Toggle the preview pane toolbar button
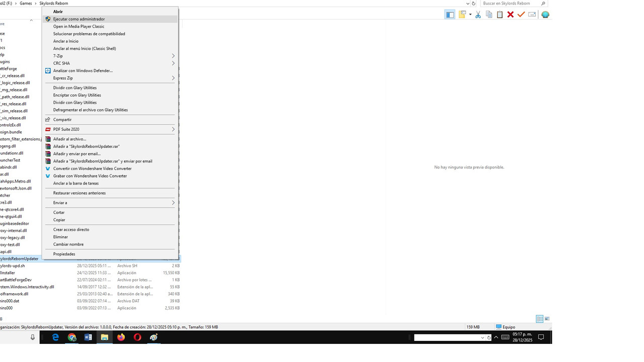The image size is (644, 362). click(x=450, y=15)
